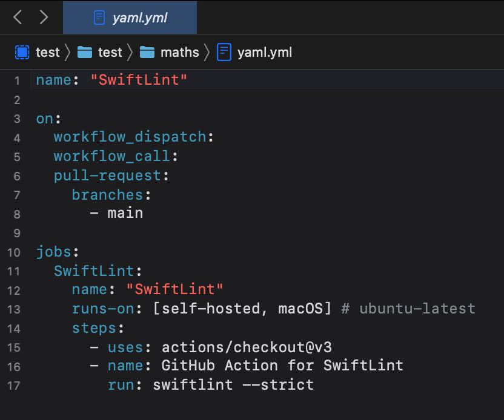The image size is (504, 420).
Task: Click the 'run' key on line 17
Action: 121,385
